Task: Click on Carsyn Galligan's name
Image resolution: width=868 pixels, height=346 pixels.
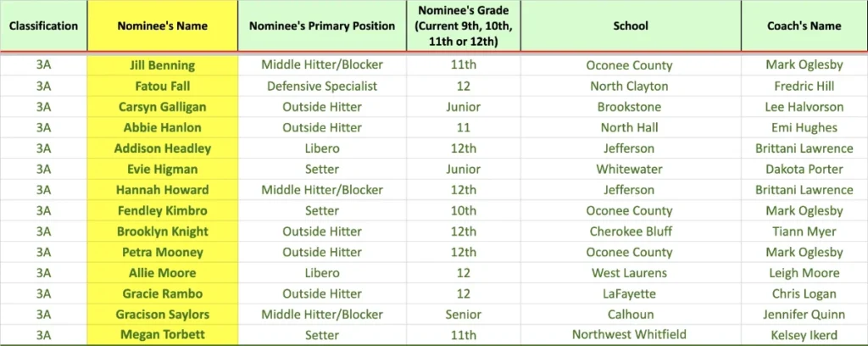Action: (x=163, y=107)
